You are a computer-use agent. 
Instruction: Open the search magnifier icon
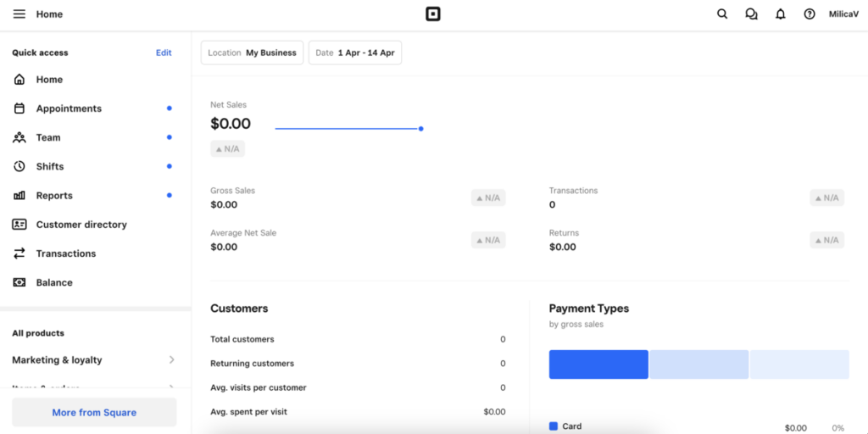click(722, 14)
